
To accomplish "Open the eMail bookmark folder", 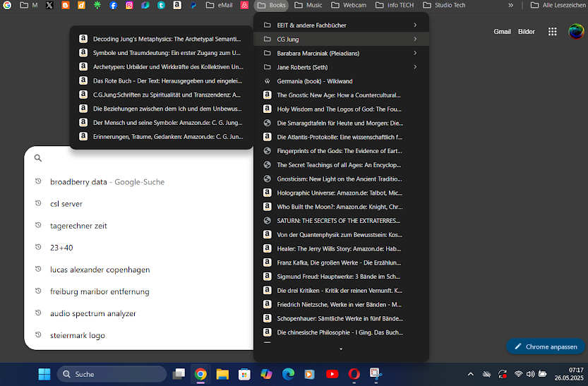I will [x=220, y=5].
